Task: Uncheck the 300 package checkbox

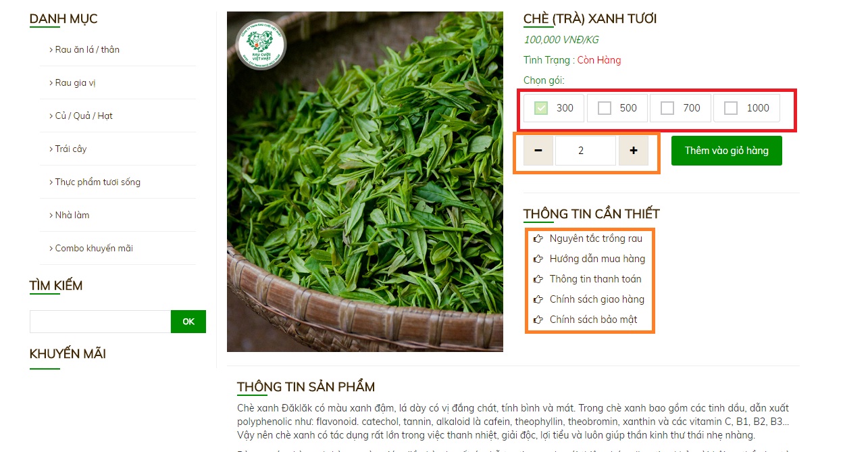Action: coord(541,108)
